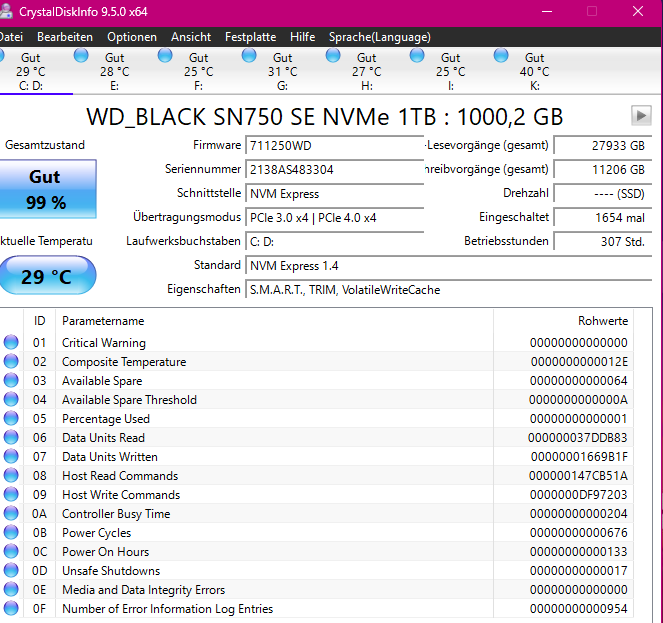Click status orb of Data Units Written row
The width and height of the screenshot is (663, 623).
(x=11, y=456)
